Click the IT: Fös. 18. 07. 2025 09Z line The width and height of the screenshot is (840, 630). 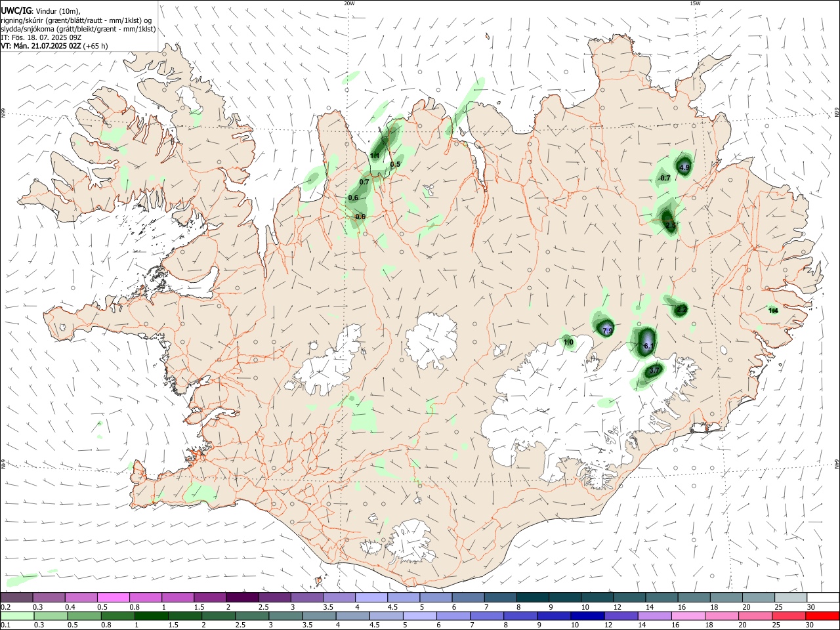click(x=41, y=37)
